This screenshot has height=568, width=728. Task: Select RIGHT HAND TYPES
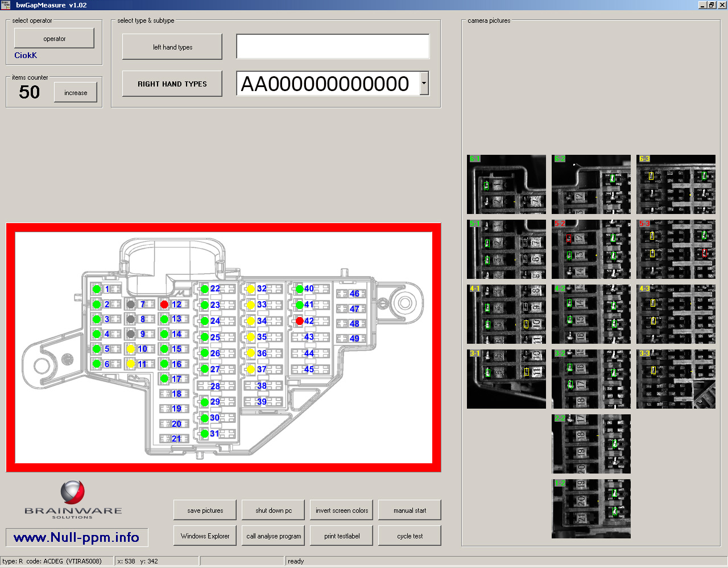click(172, 84)
